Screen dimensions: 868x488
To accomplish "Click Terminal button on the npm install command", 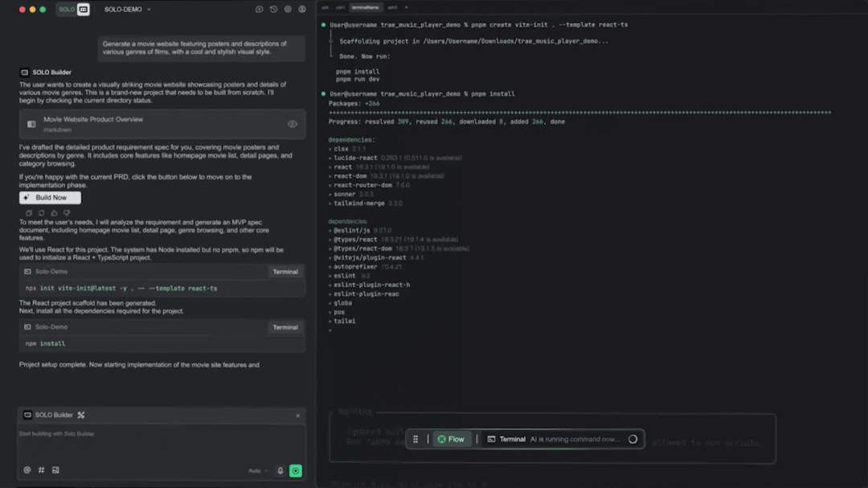I will pos(285,327).
